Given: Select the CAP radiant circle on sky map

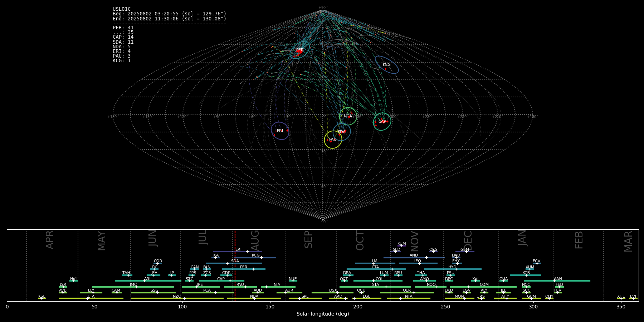Looking at the screenshot, I should pos(382,122).
